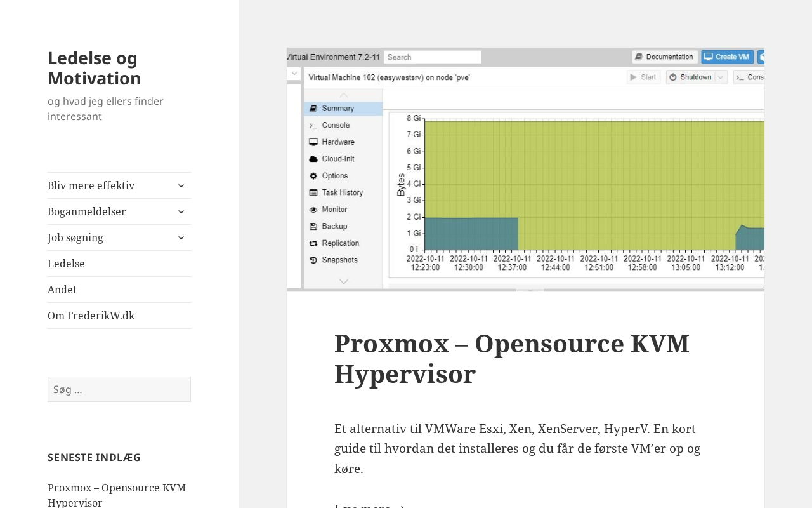Click the Snapshots history icon
The height and width of the screenshot is (508, 812).
click(313, 260)
